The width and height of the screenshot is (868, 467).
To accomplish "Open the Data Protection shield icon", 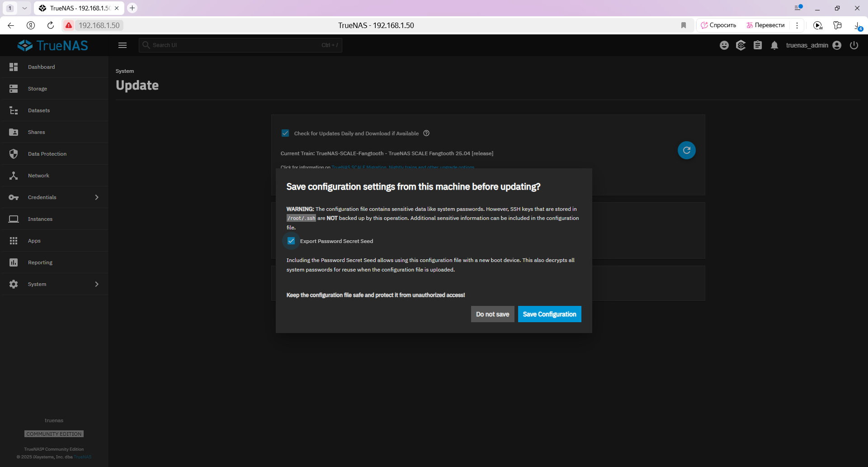I will pyautogui.click(x=14, y=154).
